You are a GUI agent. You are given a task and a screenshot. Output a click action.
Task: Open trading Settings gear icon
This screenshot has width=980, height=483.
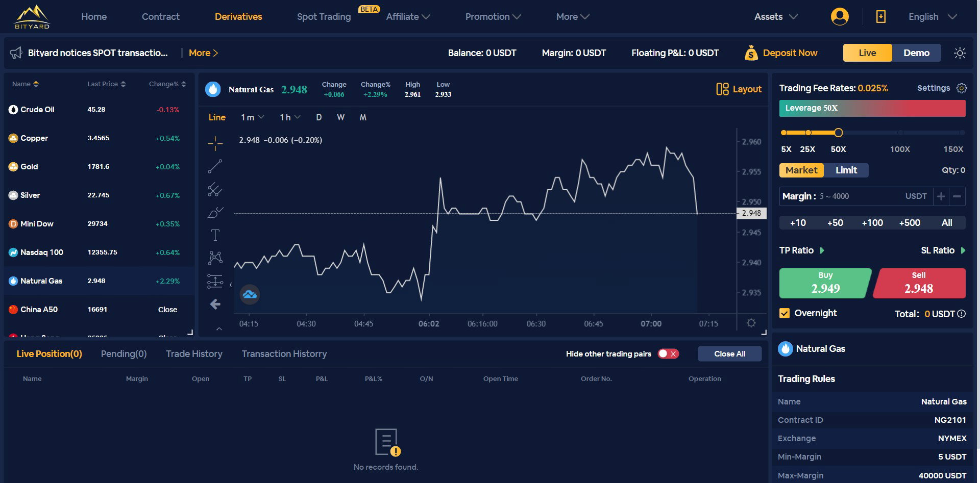962,88
